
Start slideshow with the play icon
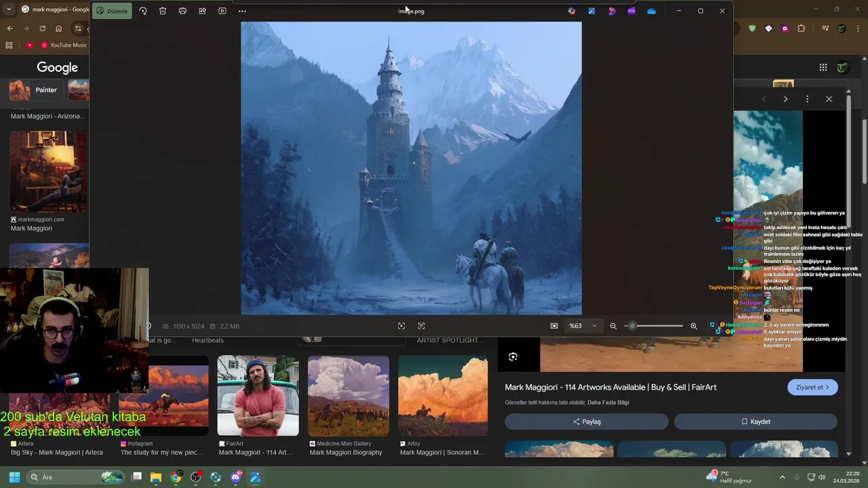click(x=222, y=11)
